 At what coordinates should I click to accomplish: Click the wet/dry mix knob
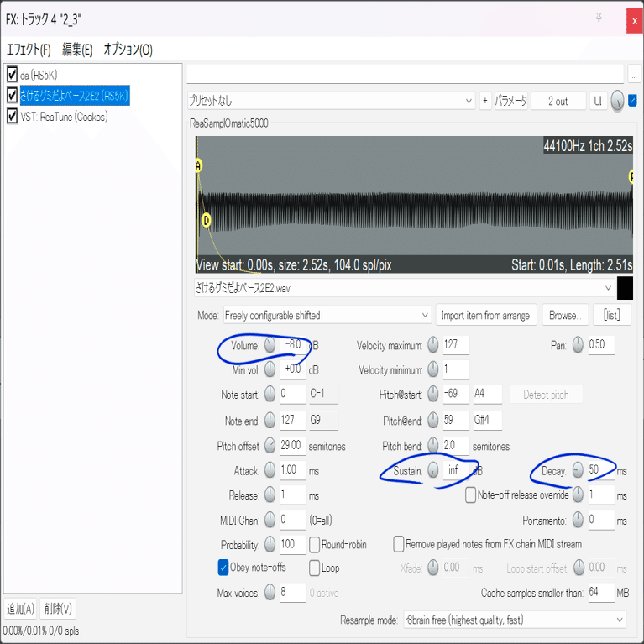[617, 101]
